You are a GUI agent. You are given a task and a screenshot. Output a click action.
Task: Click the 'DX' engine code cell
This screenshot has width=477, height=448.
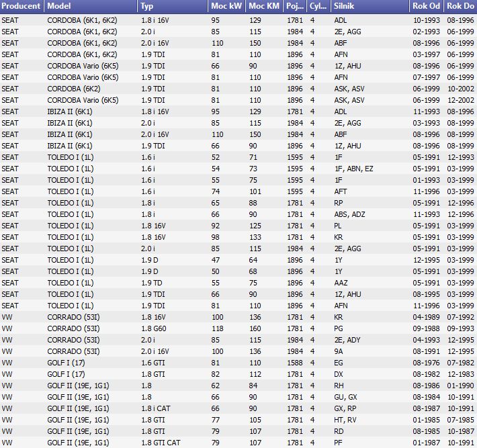(339, 374)
